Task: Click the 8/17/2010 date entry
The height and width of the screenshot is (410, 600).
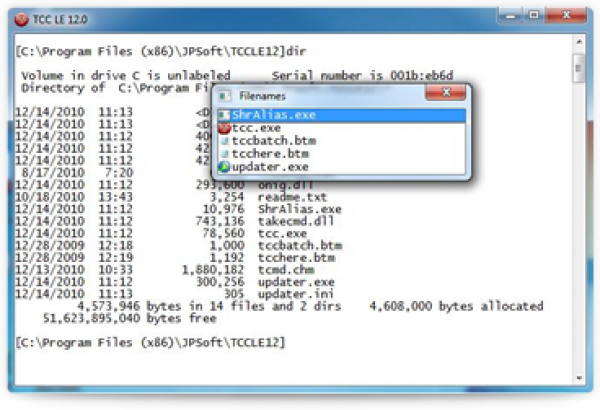Action: pyautogui.click(x=53, y=173)
